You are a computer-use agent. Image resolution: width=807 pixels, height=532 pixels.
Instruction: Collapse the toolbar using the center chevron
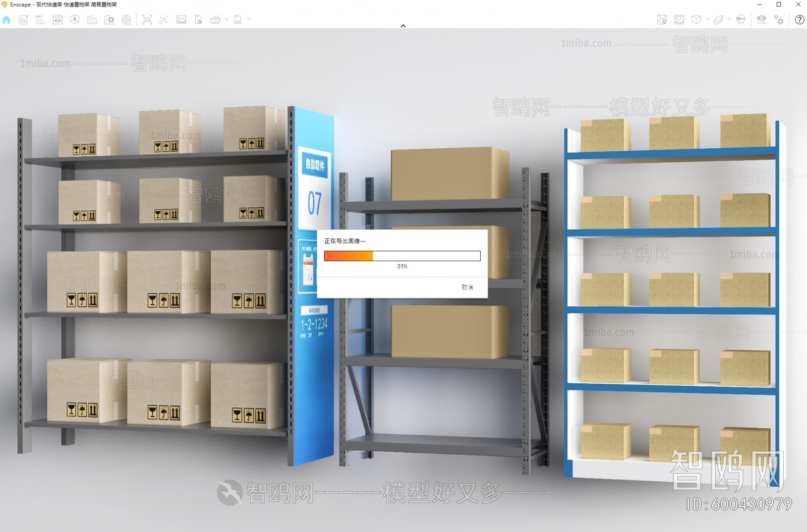402,25
